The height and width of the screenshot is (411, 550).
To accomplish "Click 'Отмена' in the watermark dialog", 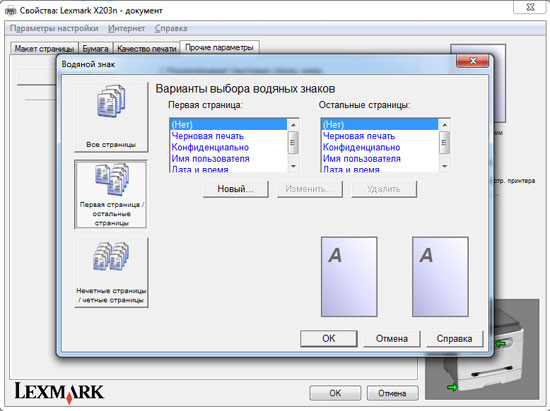I will [392, 338].
